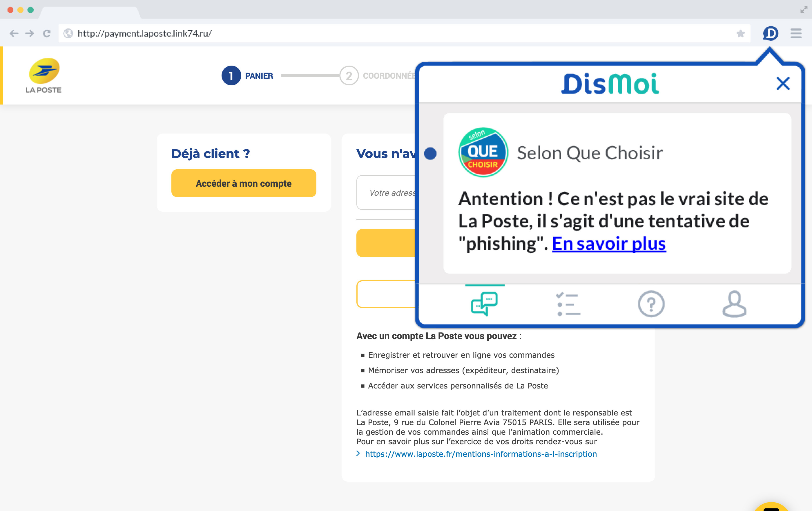812x511 pixels.
Task: Open the browser hamburger menu
Action: 796,33
